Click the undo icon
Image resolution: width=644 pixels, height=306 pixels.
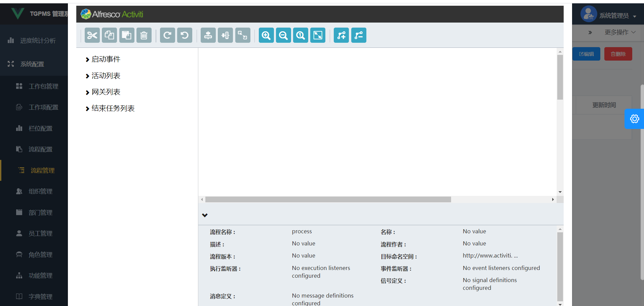click(x=185, y=35)
